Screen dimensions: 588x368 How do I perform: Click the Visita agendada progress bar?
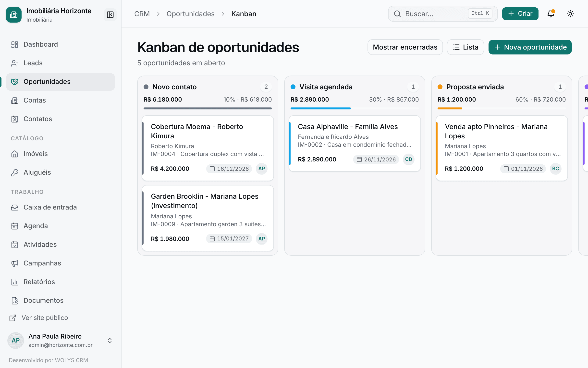355,108
